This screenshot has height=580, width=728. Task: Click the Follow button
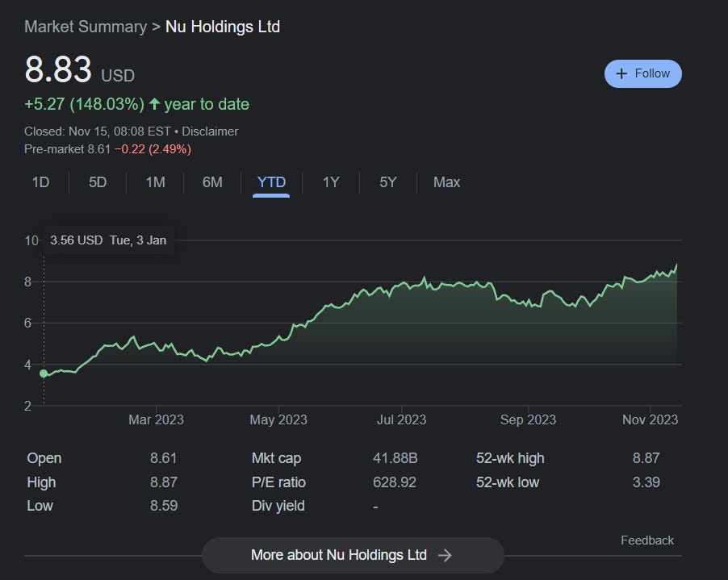pyautogui.click(x=642, y=73)
